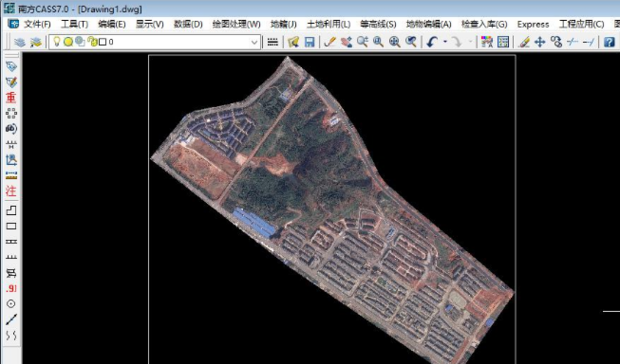
Task: Open the 显示(V) menu
Action: [149, 25]
